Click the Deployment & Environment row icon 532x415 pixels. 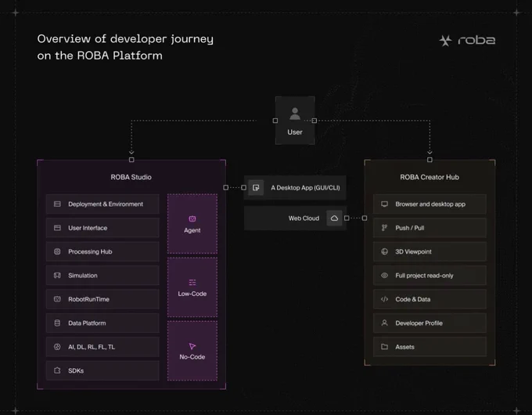57,204
